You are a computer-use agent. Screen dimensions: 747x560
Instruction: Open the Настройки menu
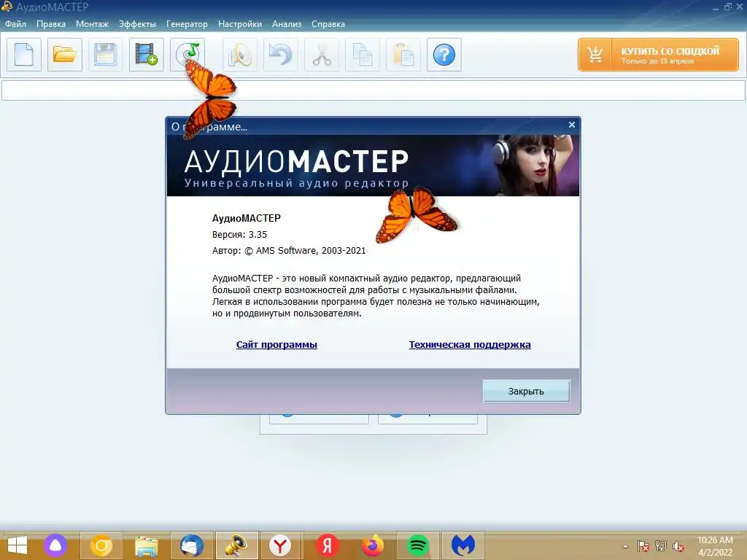pos(239,24)
